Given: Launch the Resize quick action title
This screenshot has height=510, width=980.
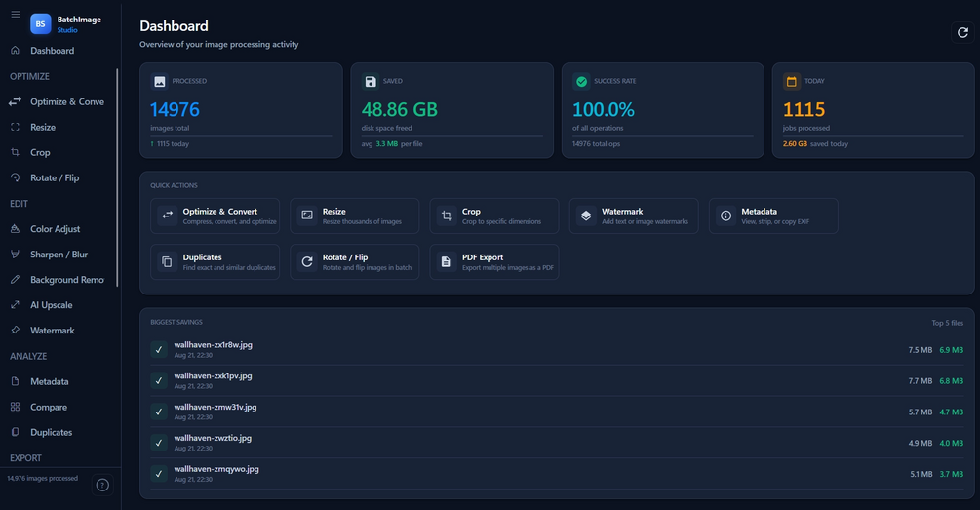Looking at the screenshot, I should (x=333, y=212).
